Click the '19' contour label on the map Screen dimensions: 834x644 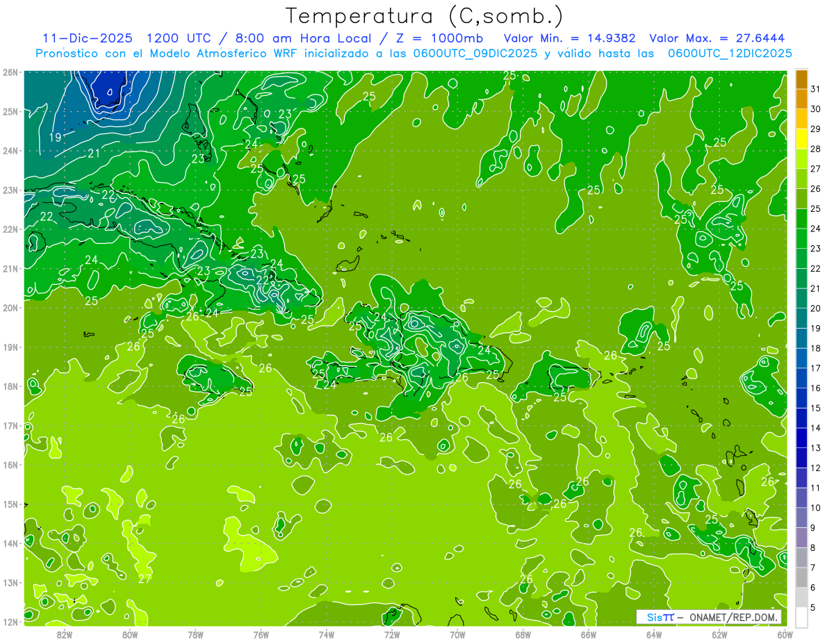click(x=55, y=138)
